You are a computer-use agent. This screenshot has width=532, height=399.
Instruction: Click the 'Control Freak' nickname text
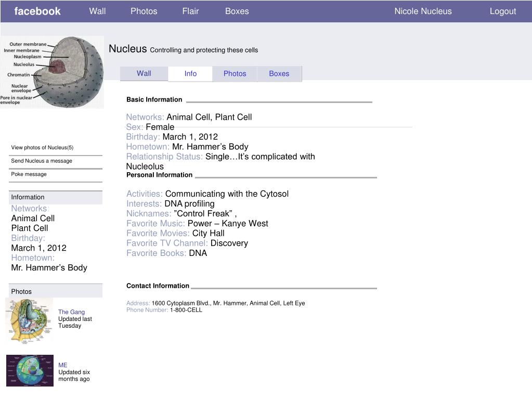tap(203, 213)
